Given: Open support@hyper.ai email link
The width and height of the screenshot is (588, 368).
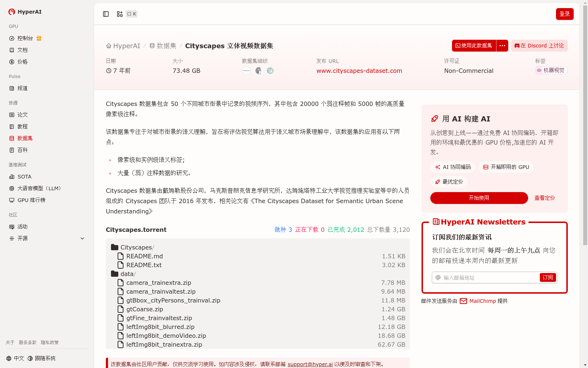Looking at the screenshot, I should (x=310, y=364).
